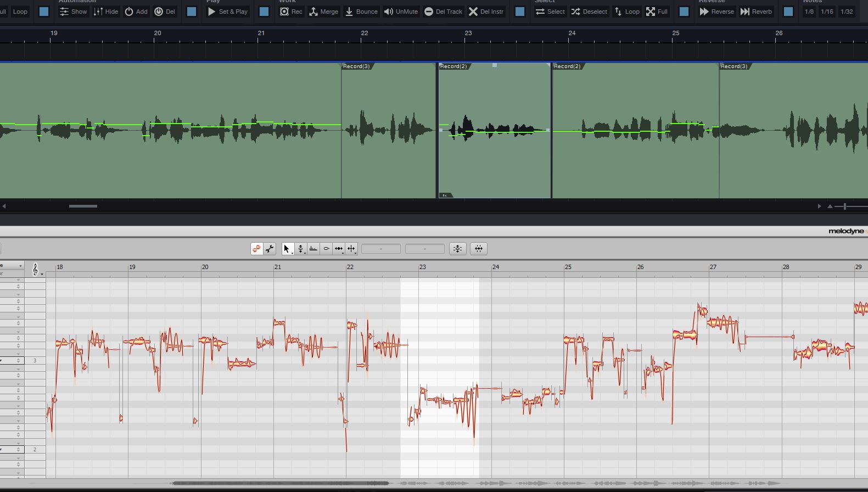The image size is (868, 492).
Task: Select the Melodyne pitch tool
Action: (x=300, y=249)
